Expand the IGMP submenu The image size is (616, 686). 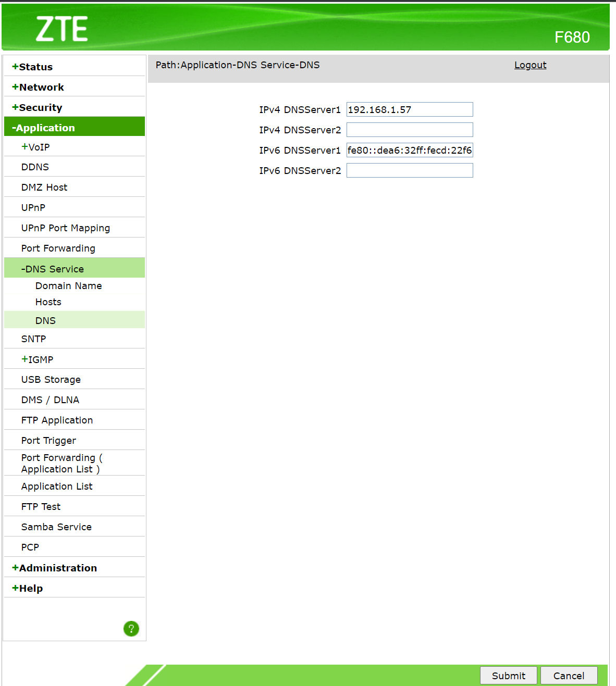click(38, 359)
